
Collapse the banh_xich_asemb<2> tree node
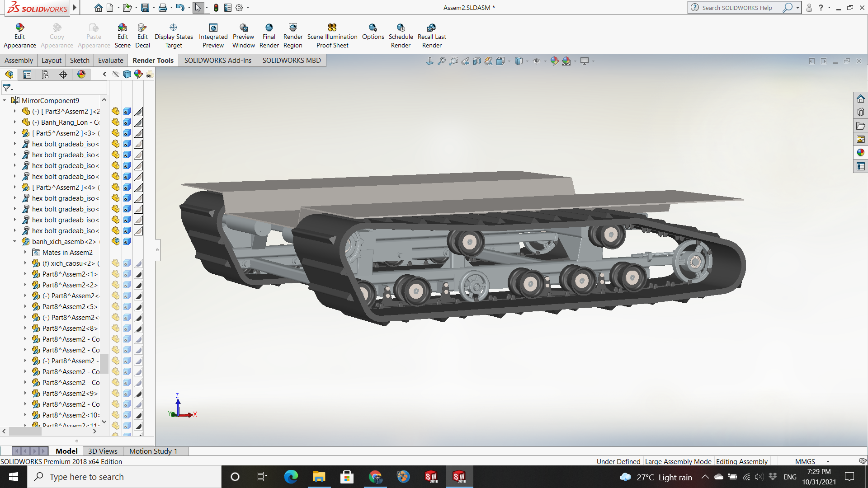pos(14,241)
